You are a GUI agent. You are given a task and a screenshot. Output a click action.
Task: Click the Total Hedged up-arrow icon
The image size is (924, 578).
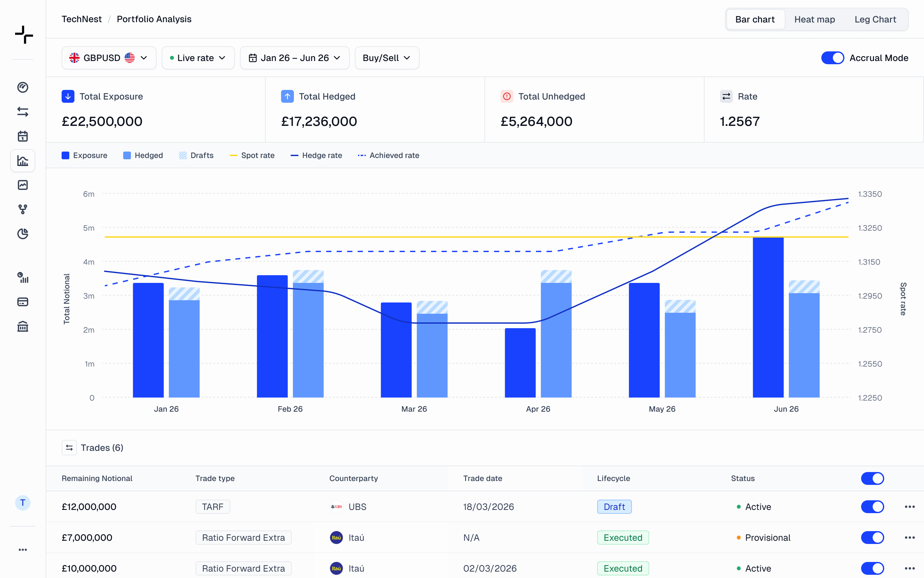tap(287, 96)
